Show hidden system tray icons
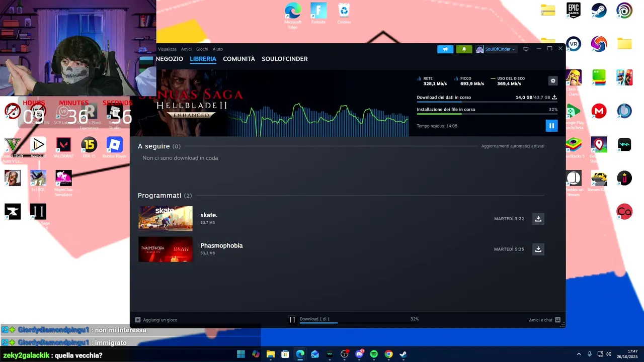Image resolution: width=644 pixels, height=362 pixels. 579,354
